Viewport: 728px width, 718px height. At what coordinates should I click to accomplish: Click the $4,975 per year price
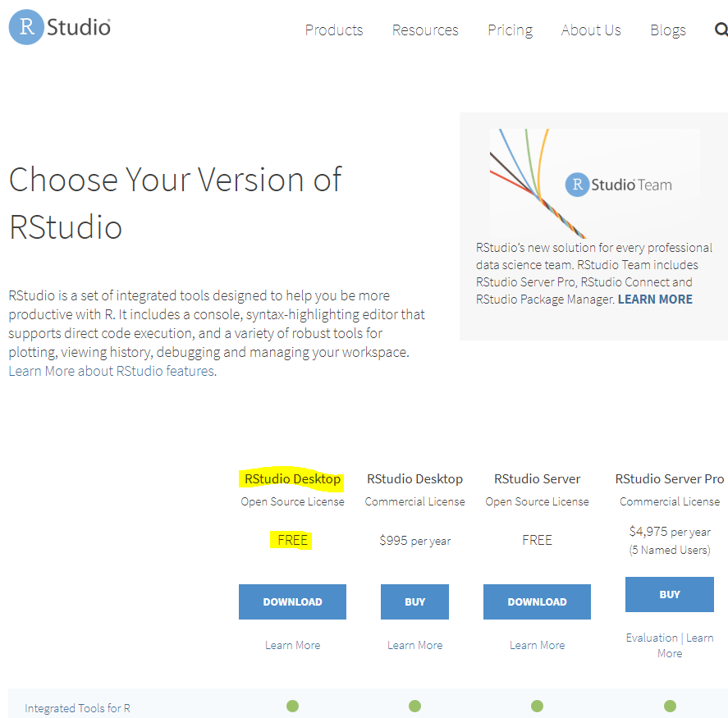[x=670, y=532]
